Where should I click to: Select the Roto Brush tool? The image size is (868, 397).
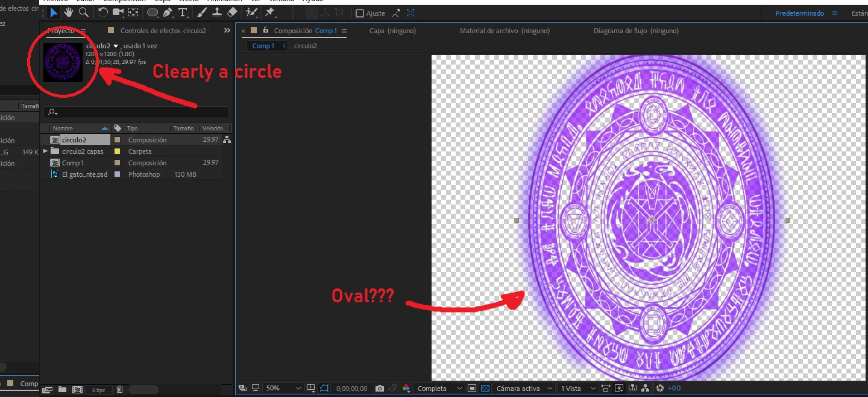pos(251,12)
